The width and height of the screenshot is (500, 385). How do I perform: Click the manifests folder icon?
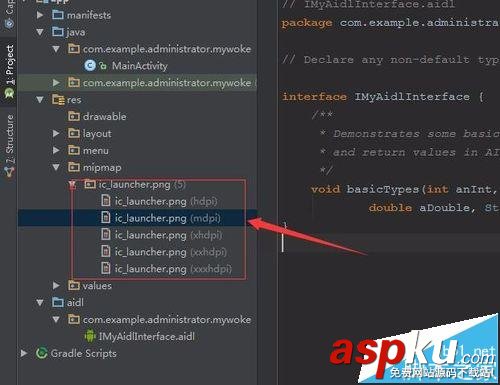coord(58,15)
